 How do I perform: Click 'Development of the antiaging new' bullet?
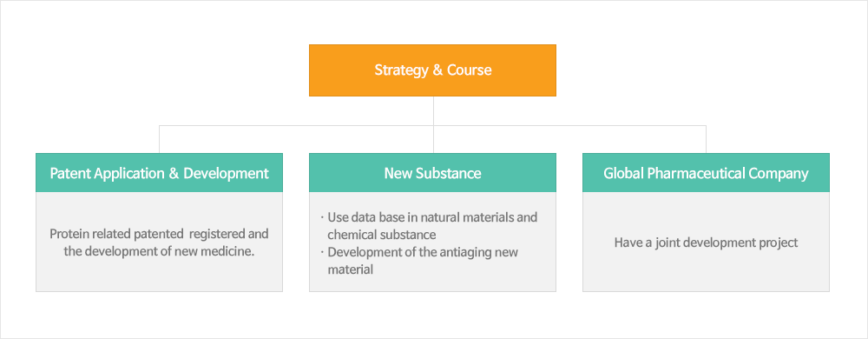point(419,252)
